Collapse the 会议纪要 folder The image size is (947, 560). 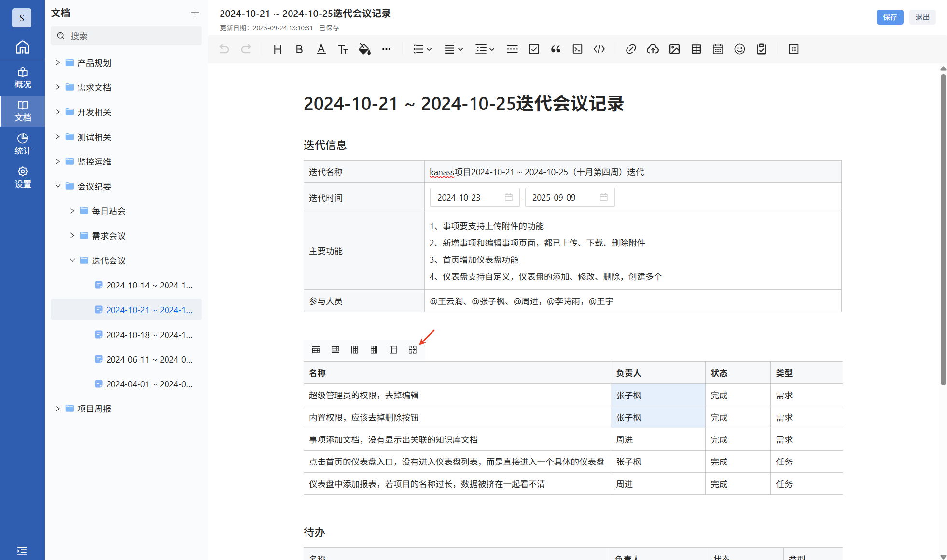pyautogui.click(x=58, y=186)
